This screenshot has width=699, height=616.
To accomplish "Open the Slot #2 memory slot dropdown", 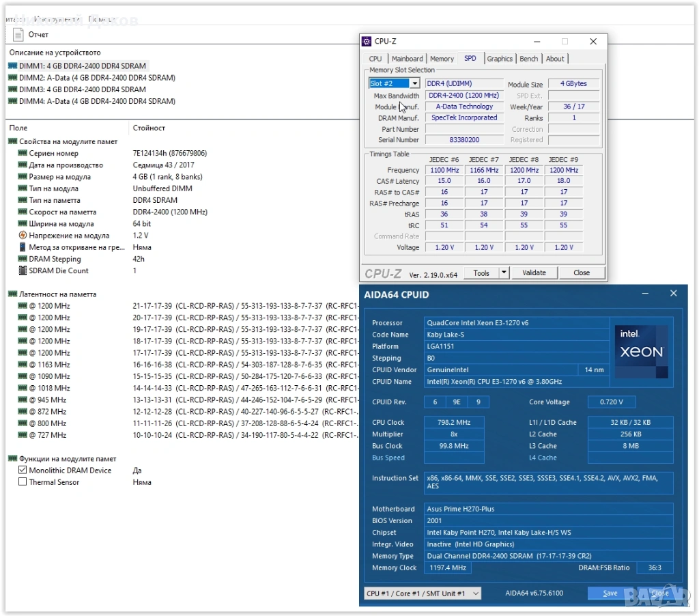I will coord(414,83).
